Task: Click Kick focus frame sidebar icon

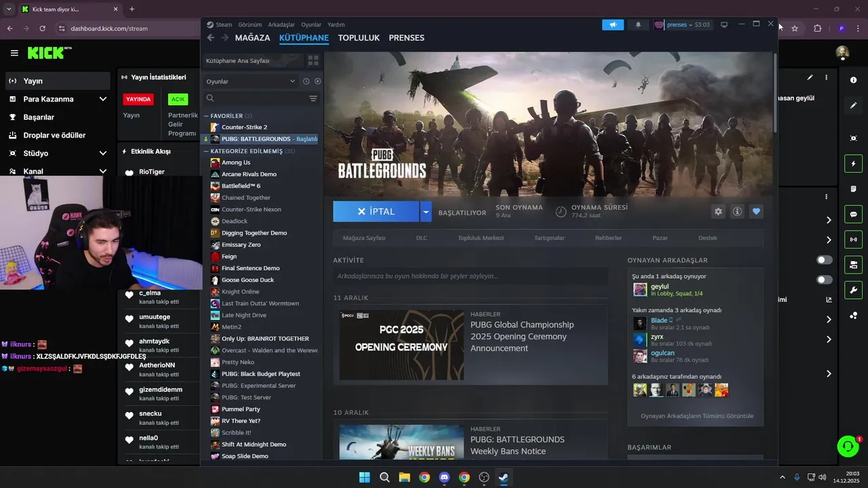Action: (853, 138)
